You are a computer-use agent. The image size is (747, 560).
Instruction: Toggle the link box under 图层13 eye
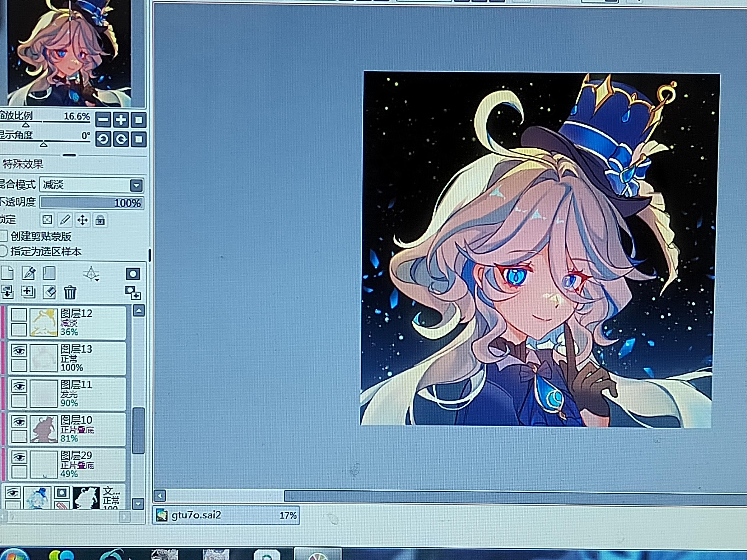[19, 365]
